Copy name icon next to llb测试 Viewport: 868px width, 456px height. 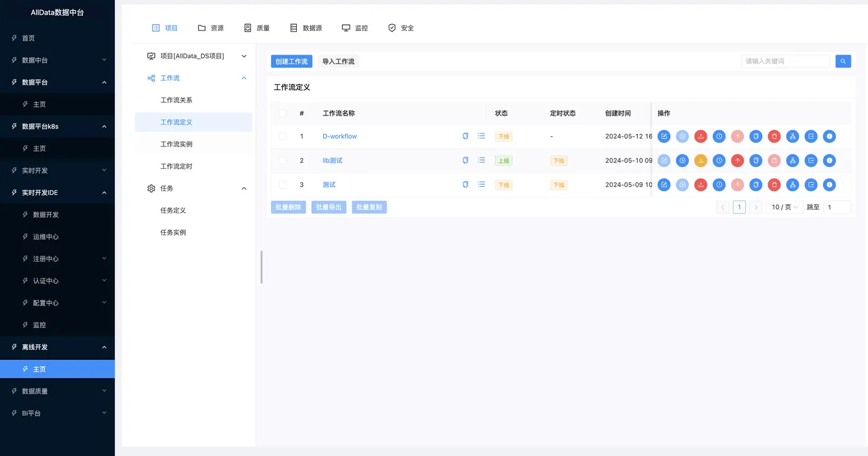click(x=466, y=160)
